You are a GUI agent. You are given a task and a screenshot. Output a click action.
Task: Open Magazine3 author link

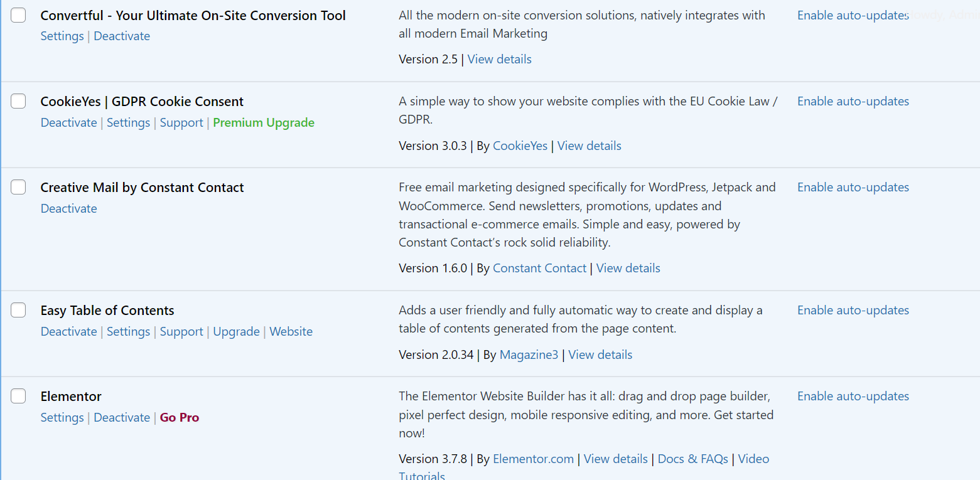(529, 355)
